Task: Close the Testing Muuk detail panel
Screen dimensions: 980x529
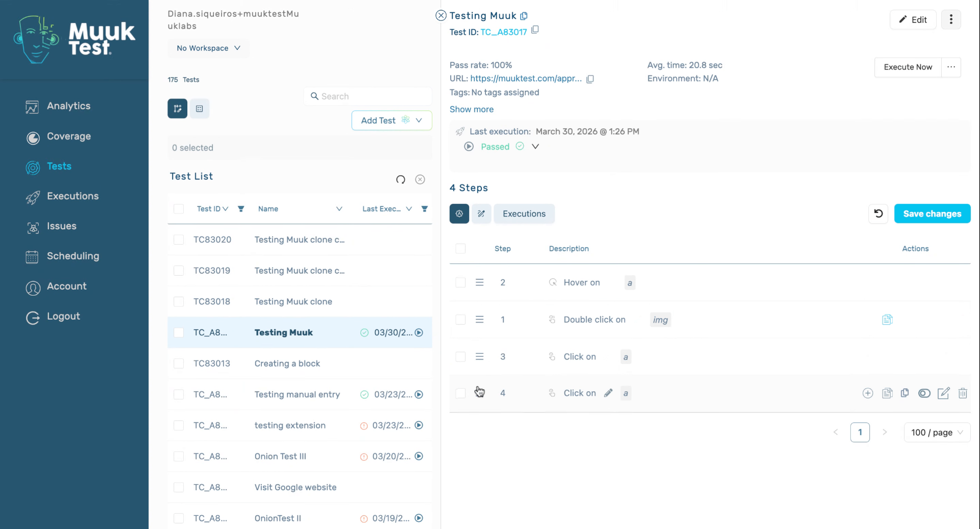Action: (x=441, y=15)
